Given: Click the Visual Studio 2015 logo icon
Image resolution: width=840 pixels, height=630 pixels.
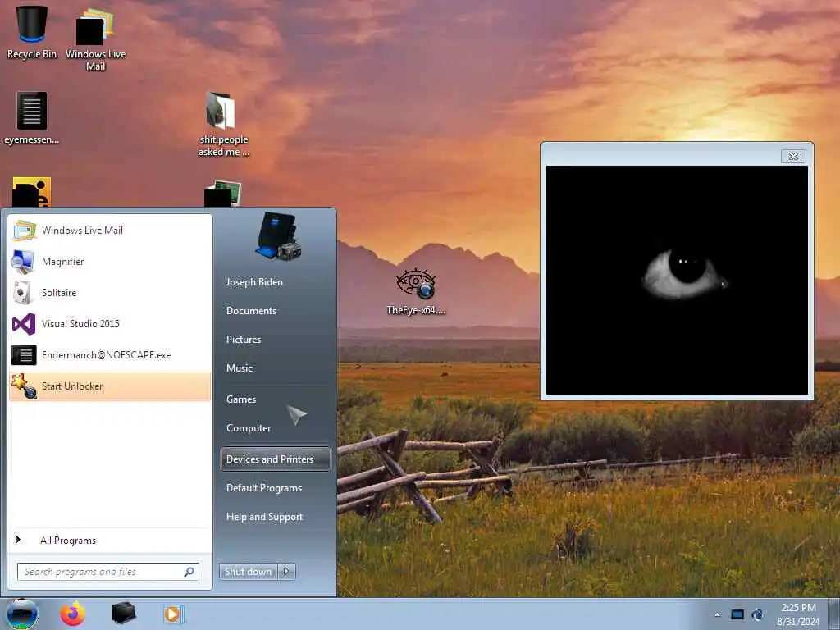Looking at the screenshot, I should (24, 324).
